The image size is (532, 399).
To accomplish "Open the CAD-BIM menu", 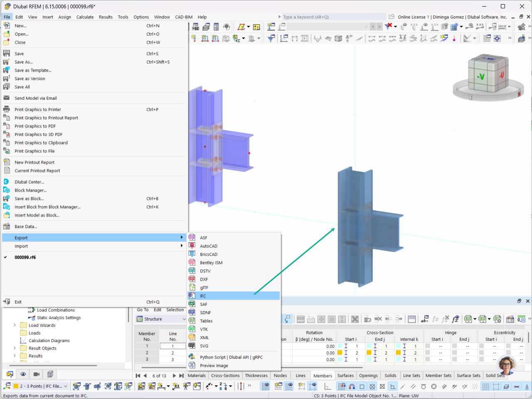I will (x=184, y=17).
